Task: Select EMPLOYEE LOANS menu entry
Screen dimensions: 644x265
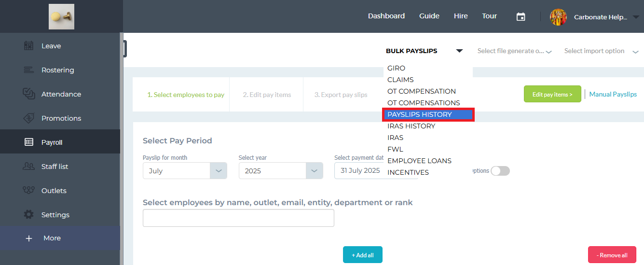Action: coord(419,161)
